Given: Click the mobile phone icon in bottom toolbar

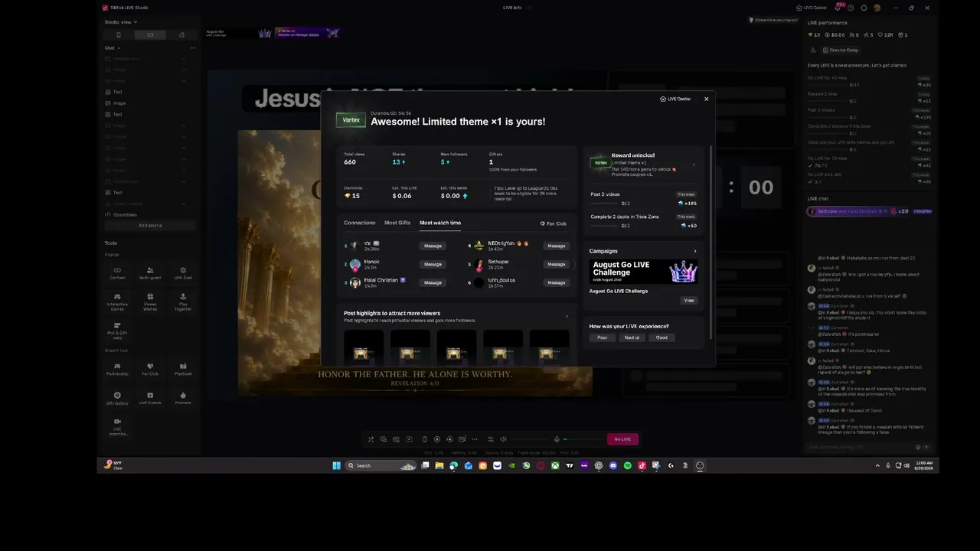Looking at the screenshot, I should 424,439.
